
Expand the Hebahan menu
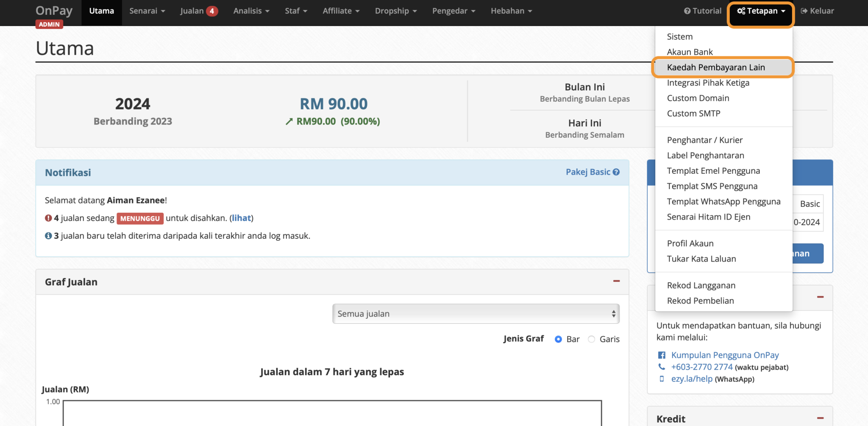pos(511,11)
